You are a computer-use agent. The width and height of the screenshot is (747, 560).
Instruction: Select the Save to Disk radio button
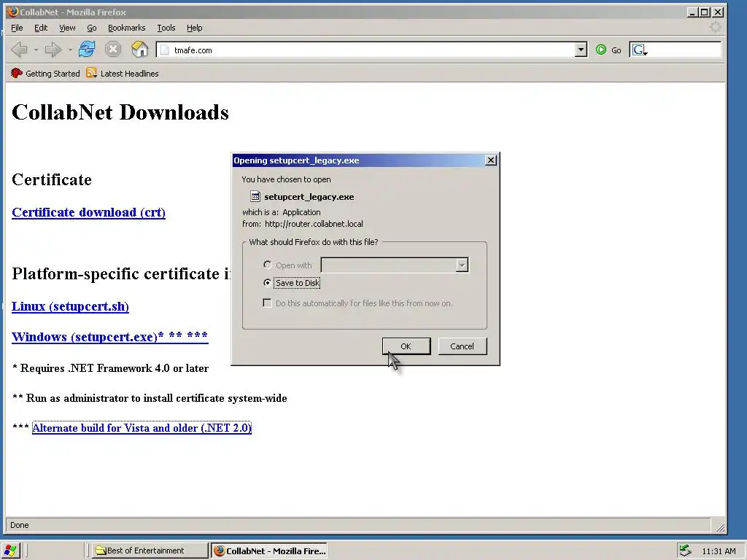[x=267, y=282]
